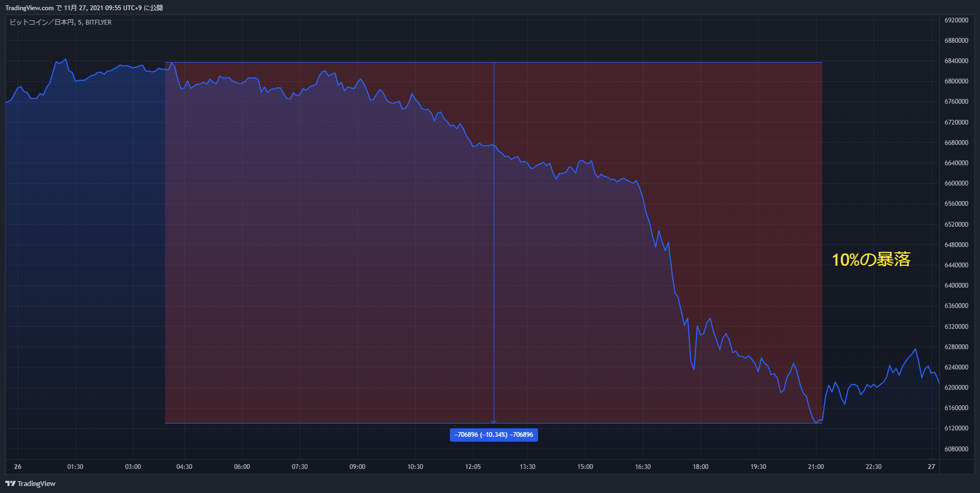Click the 6760000 price axis label

click(956, 102)
